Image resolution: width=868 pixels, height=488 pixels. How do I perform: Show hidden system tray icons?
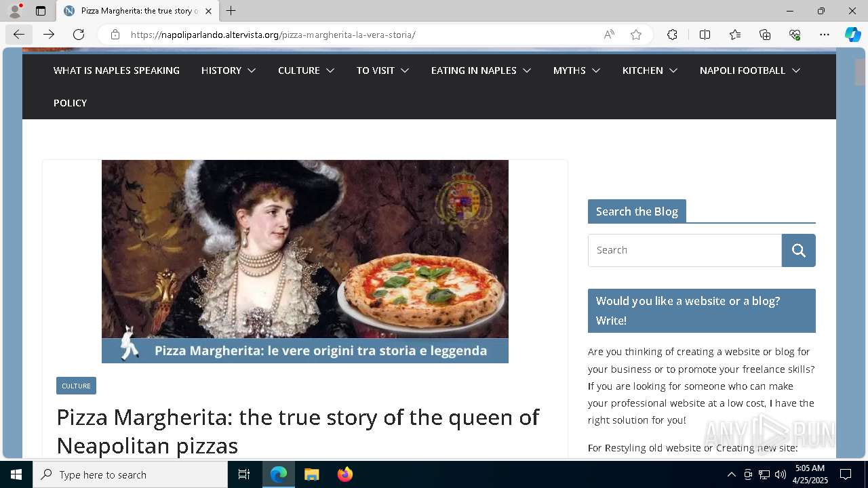[731, 474]
